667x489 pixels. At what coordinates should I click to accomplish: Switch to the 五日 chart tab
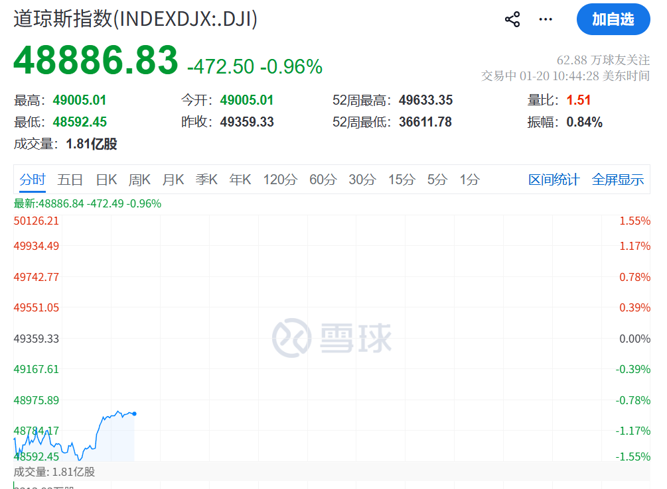tap(70, 180)
